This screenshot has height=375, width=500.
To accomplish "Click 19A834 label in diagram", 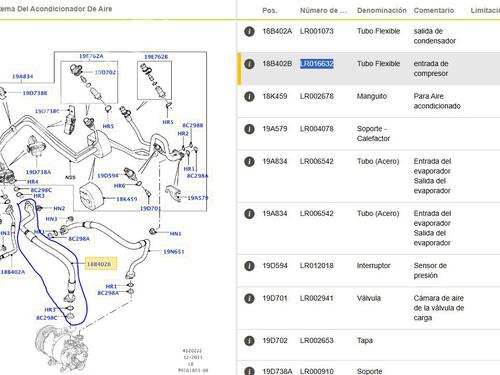I will click(22, 76).
